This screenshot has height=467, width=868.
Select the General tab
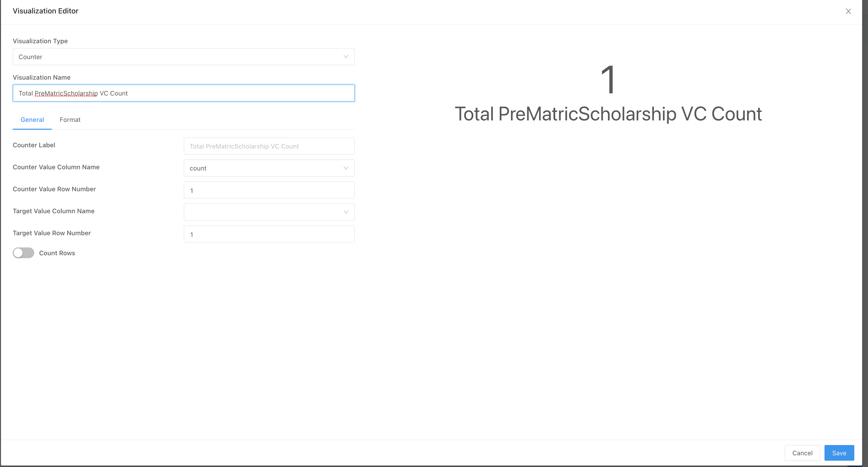32,120
